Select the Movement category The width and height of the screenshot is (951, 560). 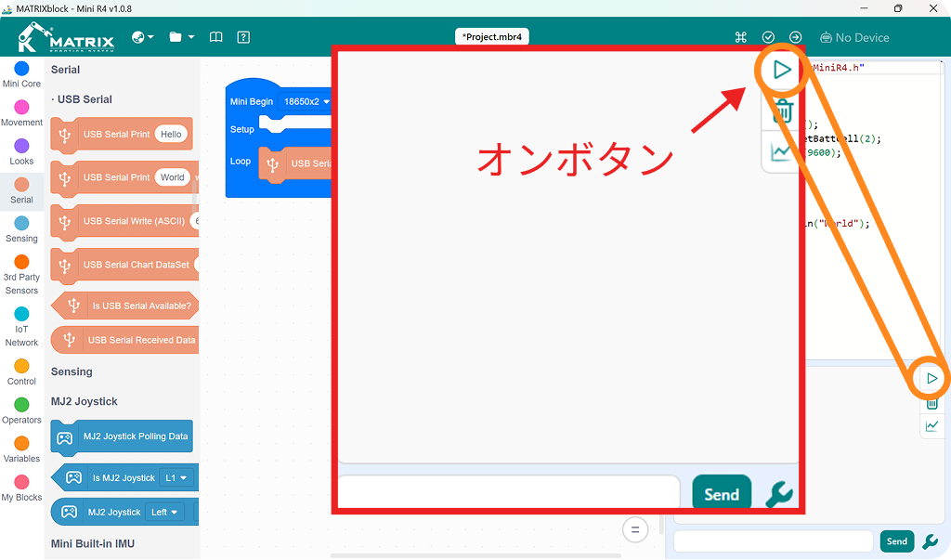(x=22, y=113)
